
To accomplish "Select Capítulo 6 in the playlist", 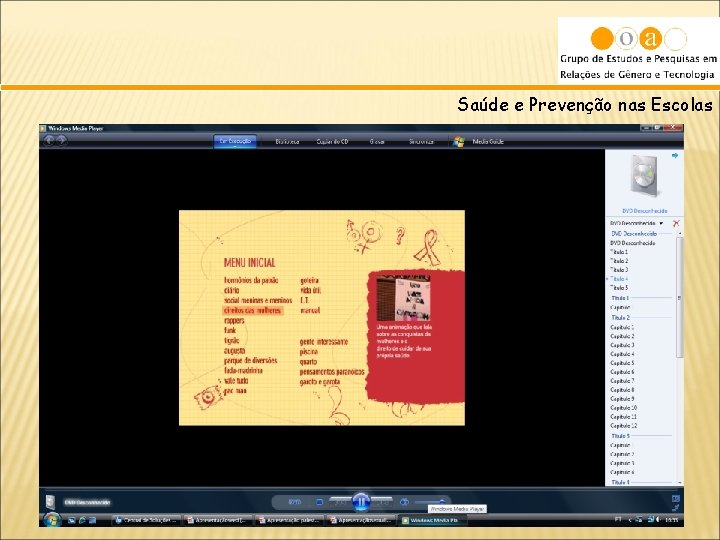I will 622,372.
